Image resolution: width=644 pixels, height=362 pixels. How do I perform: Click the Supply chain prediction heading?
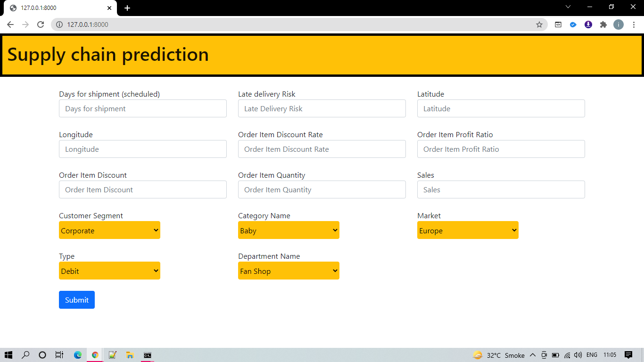[x=108, y=55]
